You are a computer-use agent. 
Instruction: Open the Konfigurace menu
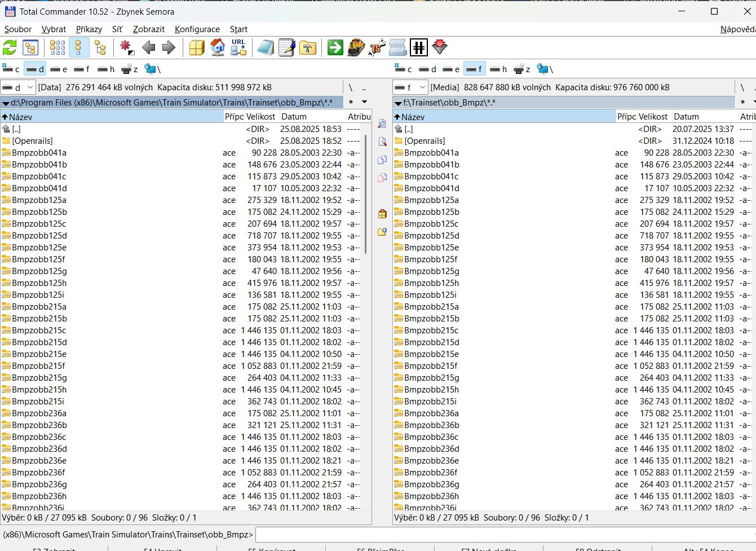point(197,29)
